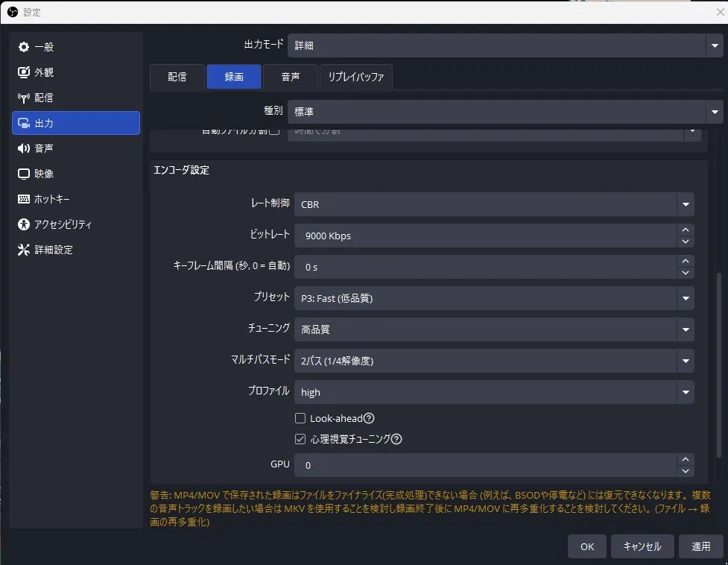Open the 一般 settings category

(76, 47)
